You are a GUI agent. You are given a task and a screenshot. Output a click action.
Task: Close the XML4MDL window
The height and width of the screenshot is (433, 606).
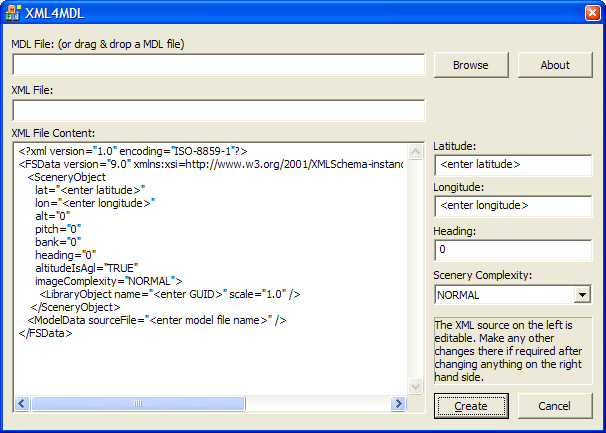point(592,13)
